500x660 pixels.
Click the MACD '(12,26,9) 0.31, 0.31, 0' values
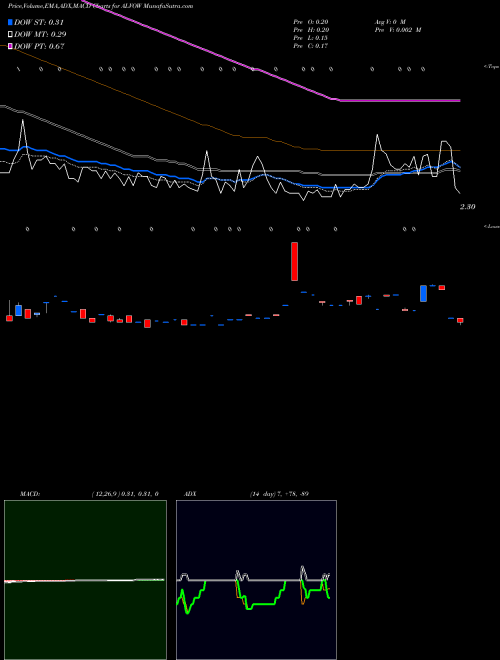(125, 493)
